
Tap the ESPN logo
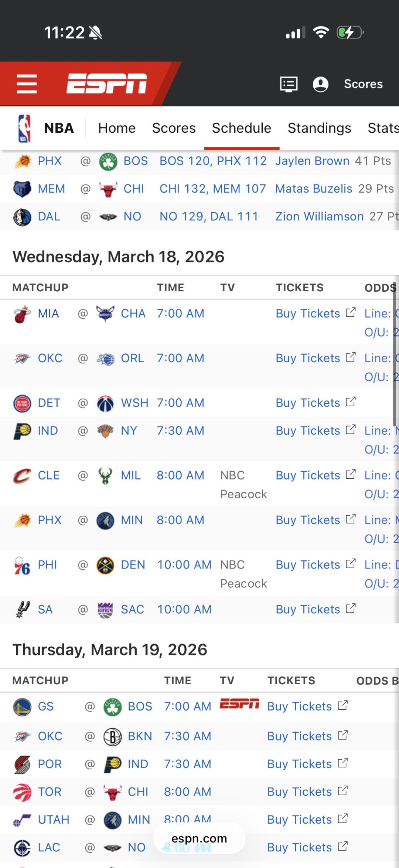(107, 84)
